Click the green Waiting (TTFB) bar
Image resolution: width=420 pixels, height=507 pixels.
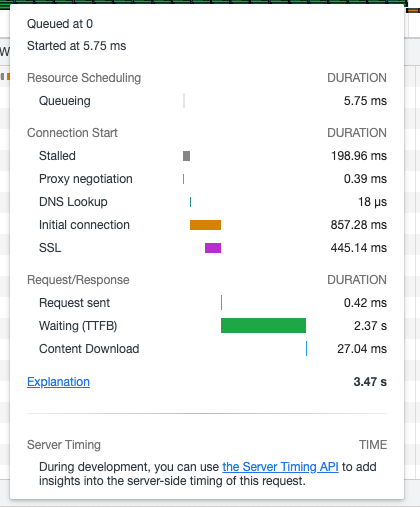coord(263,326)
